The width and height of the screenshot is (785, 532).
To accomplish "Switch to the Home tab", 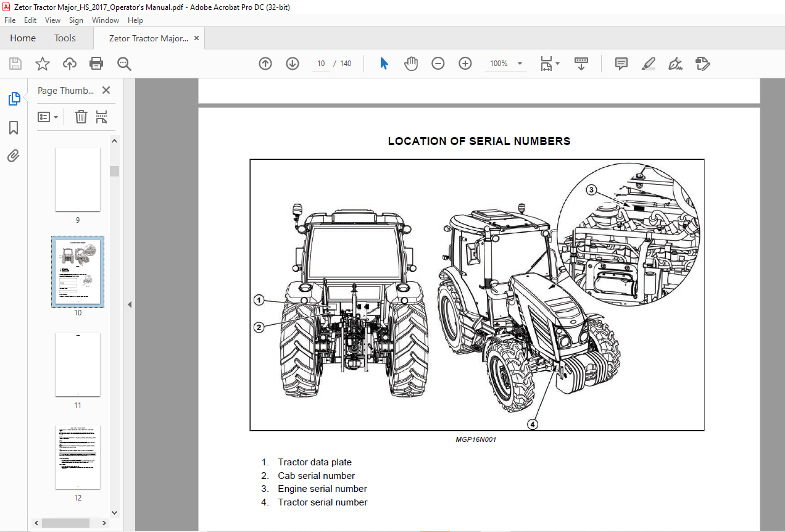I will [23, 38].
